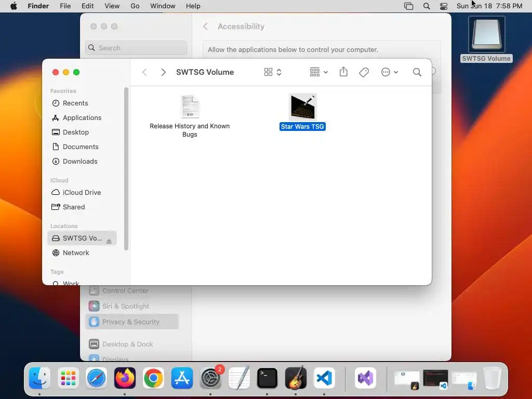Click the Finder window search icon
The width and height of the screenshot is (532, 399).
417,72
